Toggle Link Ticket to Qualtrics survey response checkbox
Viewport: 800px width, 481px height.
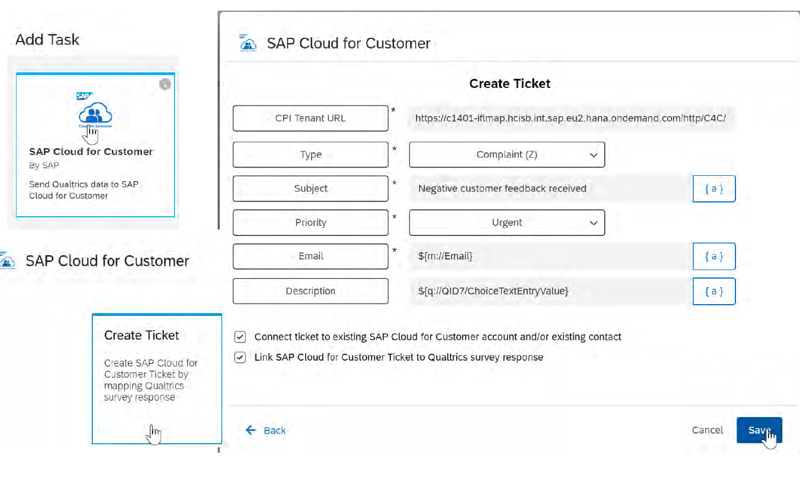(240, 357)
